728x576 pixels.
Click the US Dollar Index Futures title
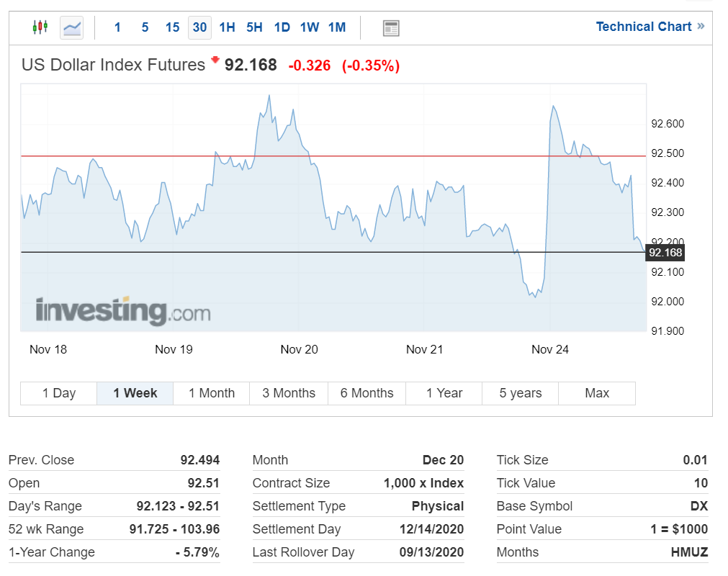pyautogui.click(x=113, y=65)
